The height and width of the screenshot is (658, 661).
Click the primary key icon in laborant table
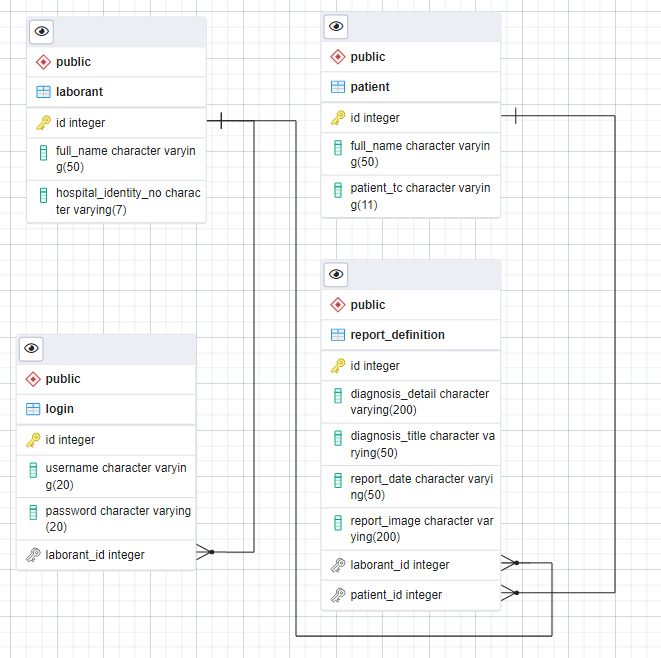[x=43, y=123]
